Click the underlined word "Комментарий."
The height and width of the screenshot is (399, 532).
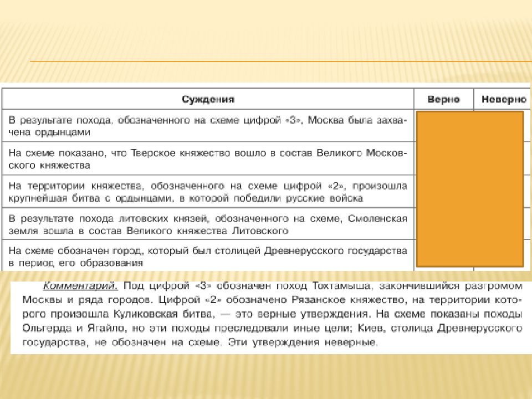pos(80,286)
